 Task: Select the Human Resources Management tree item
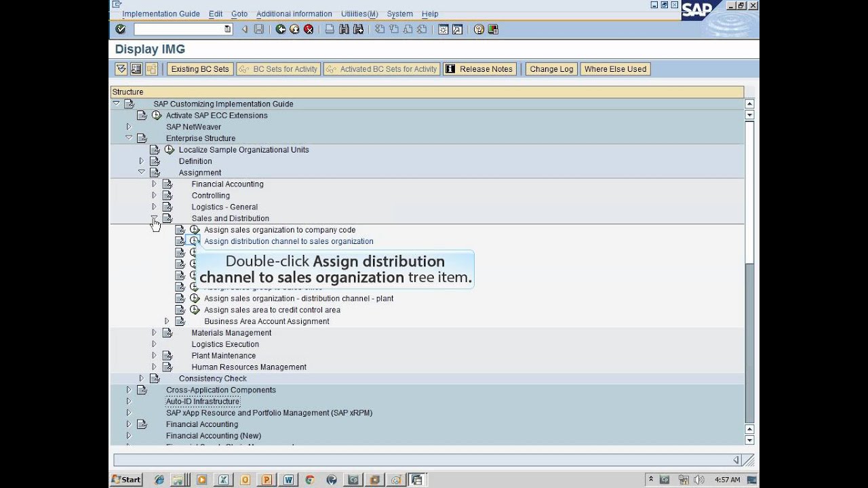point(249,367)
